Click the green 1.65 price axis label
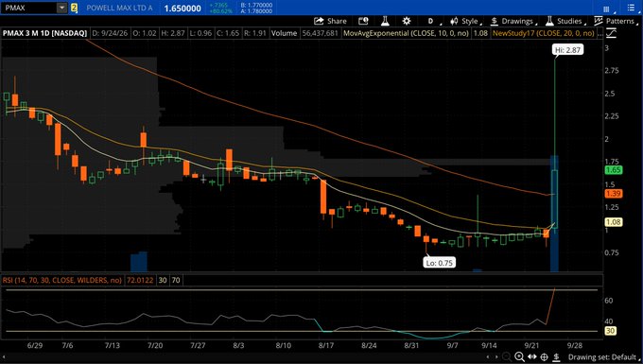Image resolution: width=643 pixels, height=364 pixels. click(613, 170)
